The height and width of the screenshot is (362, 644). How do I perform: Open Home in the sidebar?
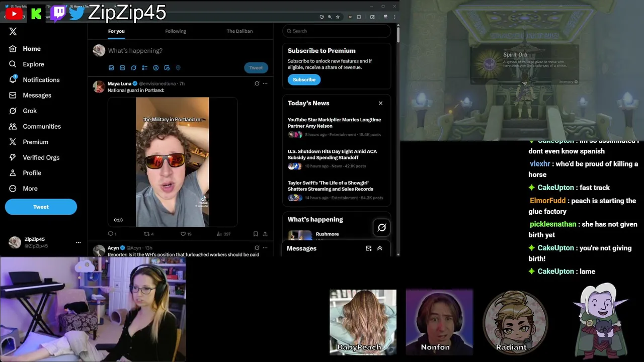coord(25,49)
